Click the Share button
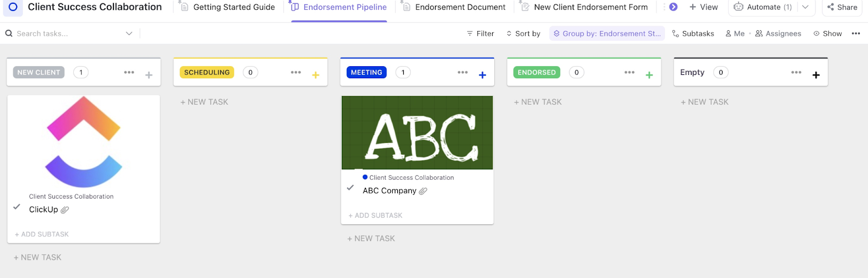Viewport: 868px width, 278px height. tap(842, 7)
